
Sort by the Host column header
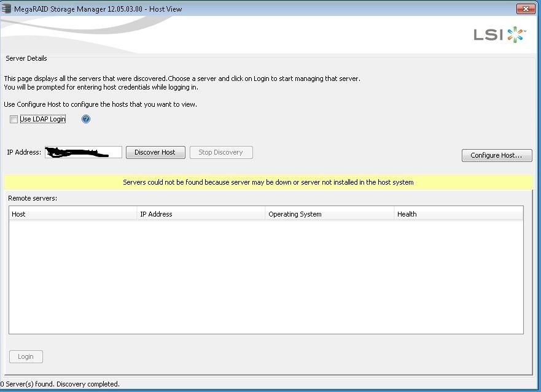point(73,213)
